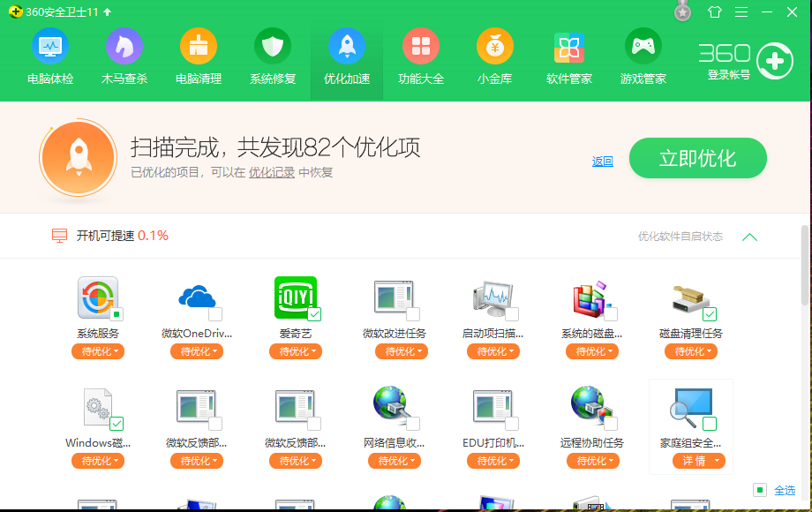Click the 网络信息收集 globe icon
The image size is (812, 512).
(392, 403)
